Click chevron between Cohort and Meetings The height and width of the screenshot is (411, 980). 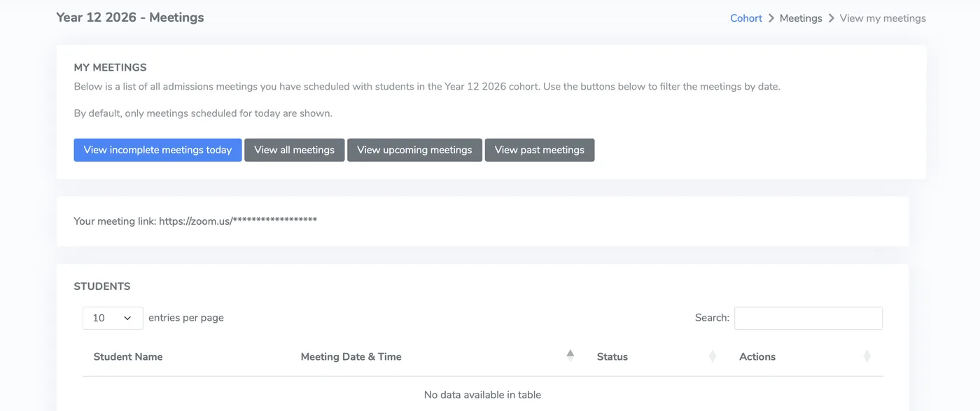[x=771, y=18]
